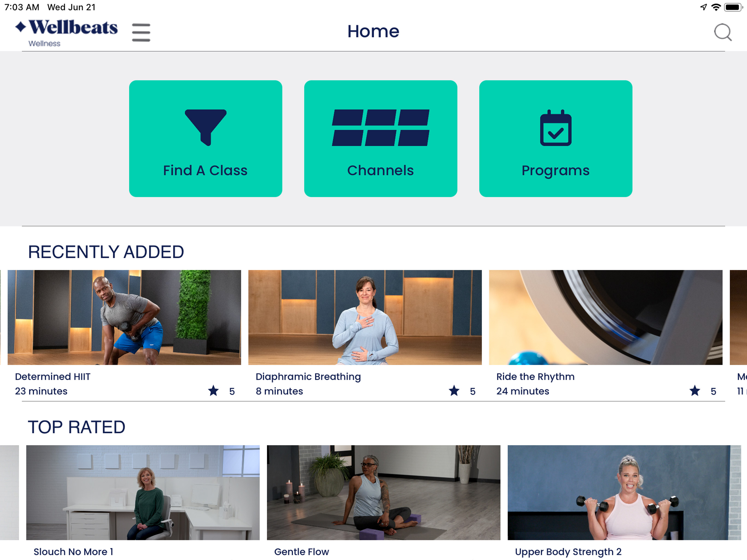The image size is (747, 560).
Task: Tap the Wi-Fi status icon
Action: tap(716, 7)
